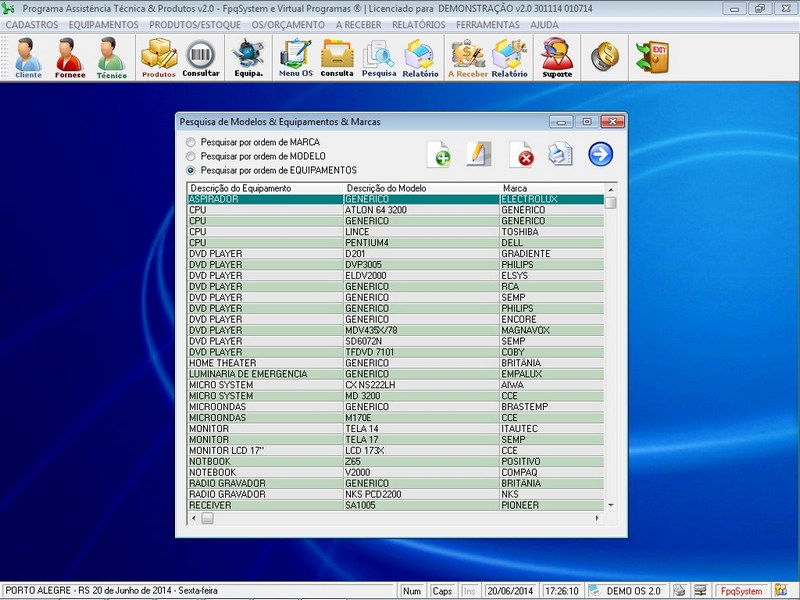Image resolution: width=800 pixels, height=600 pixels.
Task: Select the RECEIVER SA1005 row
Action: (395, 505)
